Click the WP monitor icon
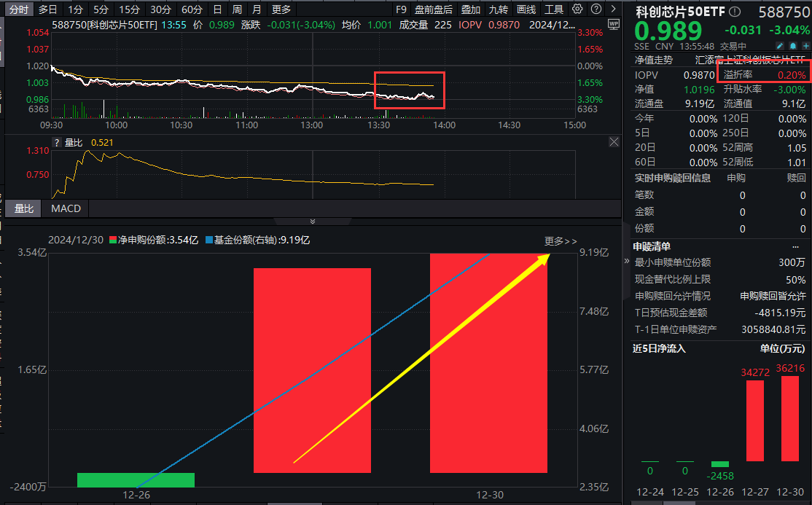Screen dimensions: 812x505 612,24
